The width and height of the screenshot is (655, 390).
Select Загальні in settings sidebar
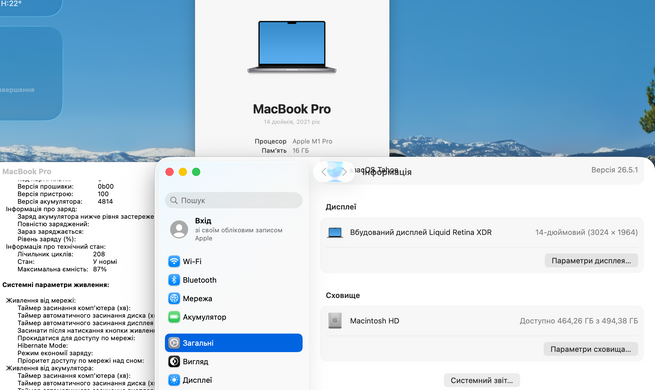point(234,343)
